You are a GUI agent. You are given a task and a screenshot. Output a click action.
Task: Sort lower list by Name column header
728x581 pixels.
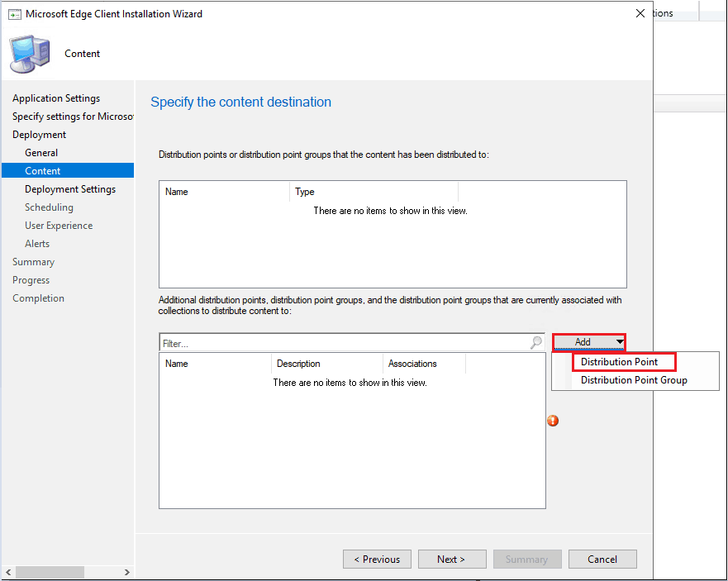click(216, 364)
